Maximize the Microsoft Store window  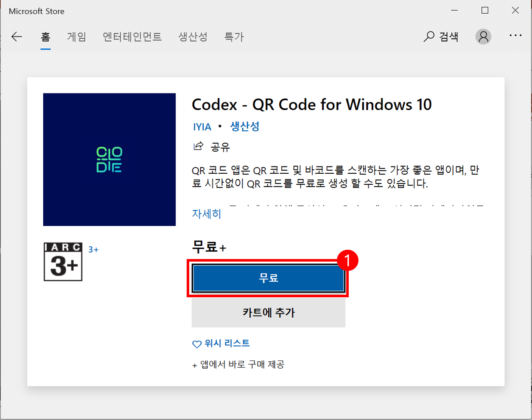485,11
